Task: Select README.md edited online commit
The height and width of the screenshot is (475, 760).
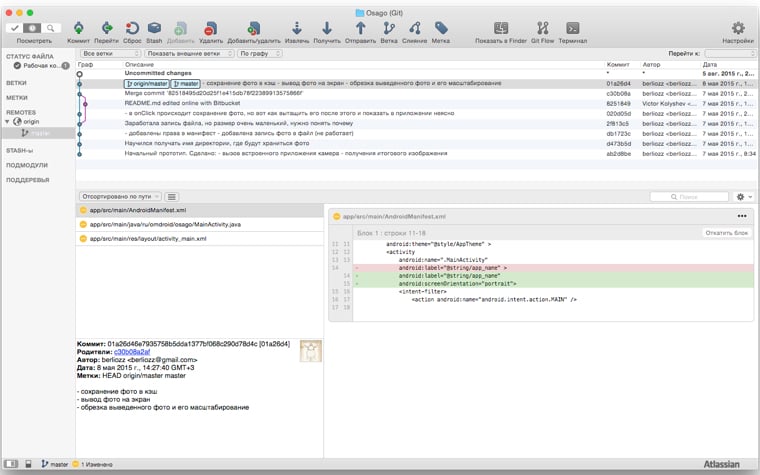Action: (416, 103)
